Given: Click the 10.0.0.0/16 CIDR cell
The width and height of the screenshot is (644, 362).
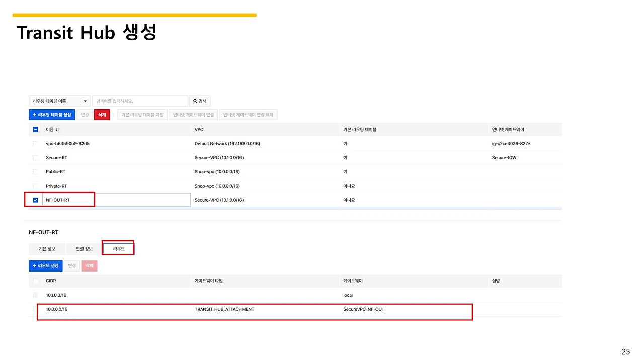Looking at the screenshot, I should 56,309.
